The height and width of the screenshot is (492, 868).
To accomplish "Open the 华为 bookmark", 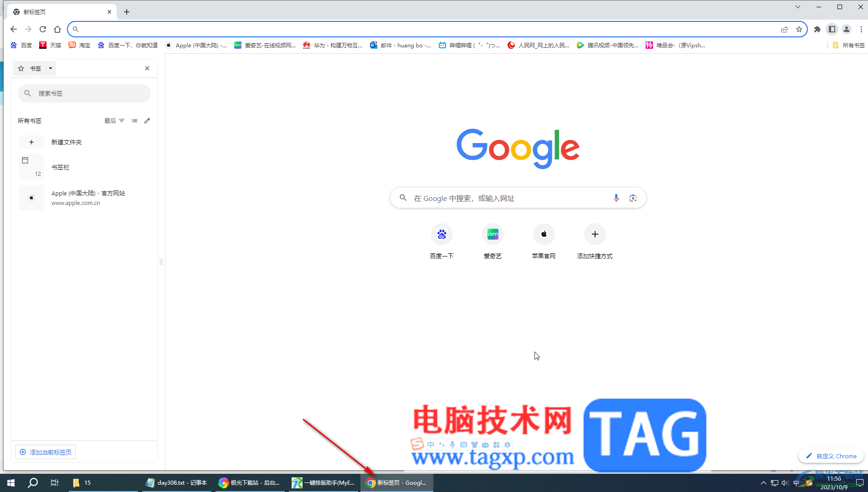I will pos(333,45).
